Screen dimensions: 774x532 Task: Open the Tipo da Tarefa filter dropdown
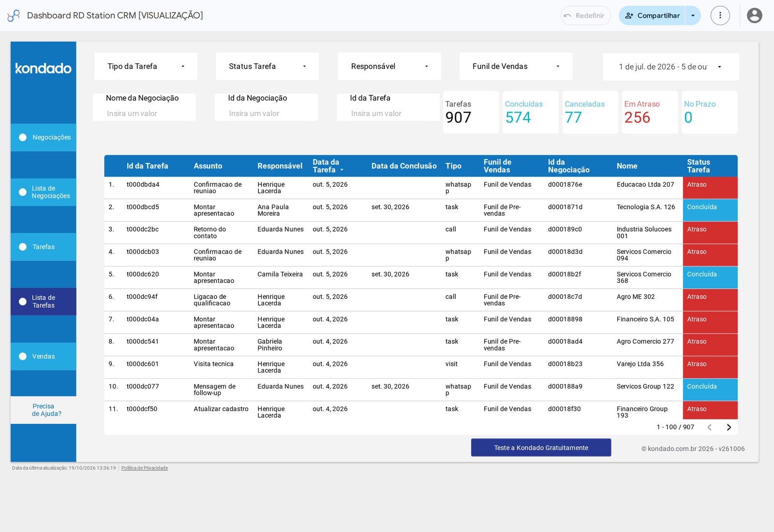pyautogui.click(x=146, y=66)
